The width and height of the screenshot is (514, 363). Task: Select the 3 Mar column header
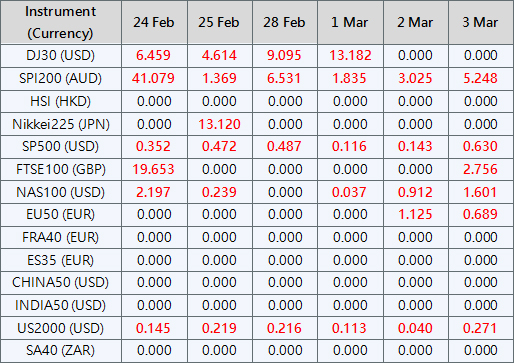click(480, 22)
